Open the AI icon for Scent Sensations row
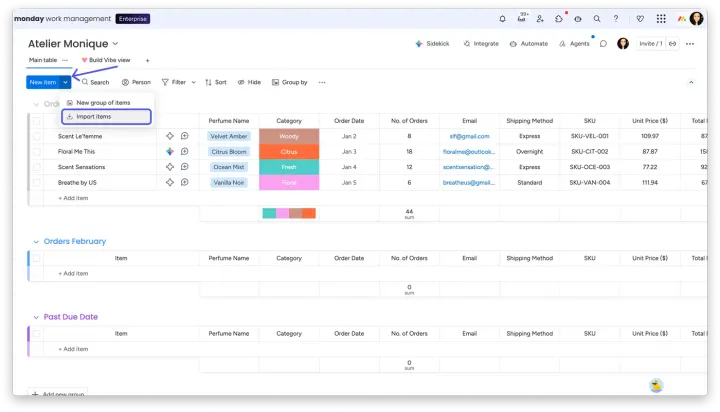 tap(170, 167)
